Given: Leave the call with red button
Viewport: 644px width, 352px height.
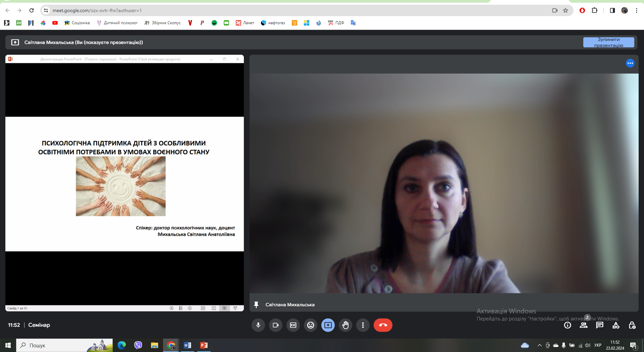Looking at the screenshot, I should pos(383,325).
